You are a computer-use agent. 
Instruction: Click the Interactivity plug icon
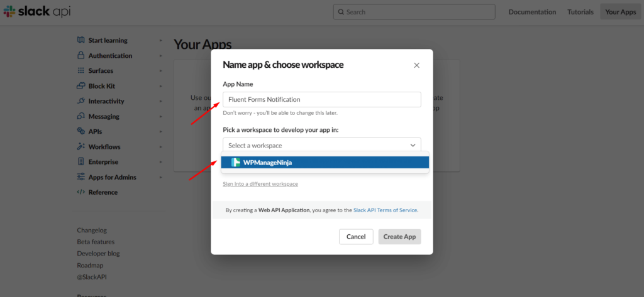pyautogui.click(x=81, y=101)
